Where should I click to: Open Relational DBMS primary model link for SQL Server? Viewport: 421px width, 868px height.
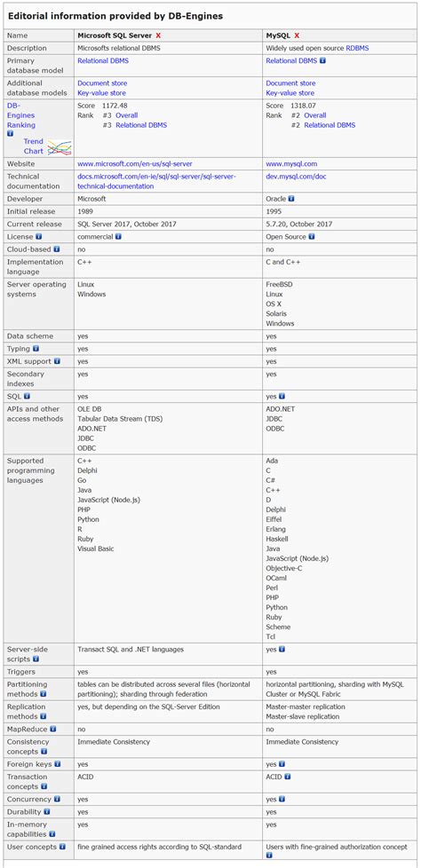coord(102,61)
